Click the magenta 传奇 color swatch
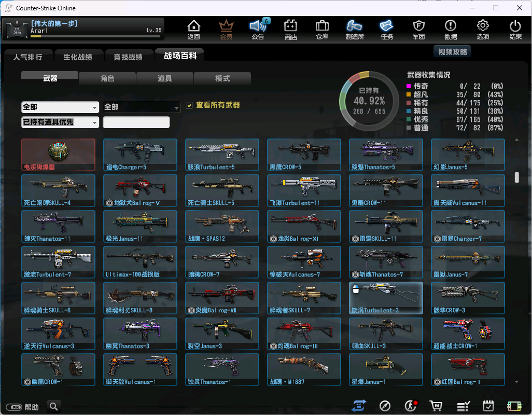The width and height of the screenshot is (532, 415). pyautogui.click(x=409, y=86)
